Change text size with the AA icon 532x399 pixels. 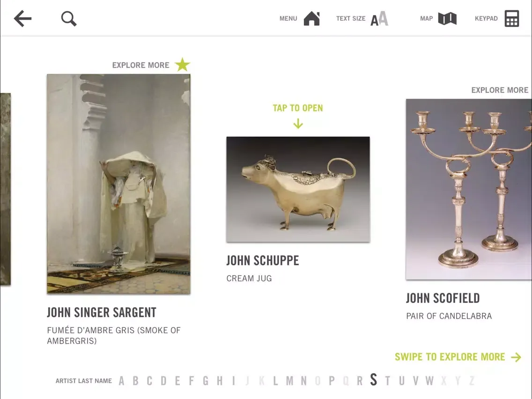(379, 18)
